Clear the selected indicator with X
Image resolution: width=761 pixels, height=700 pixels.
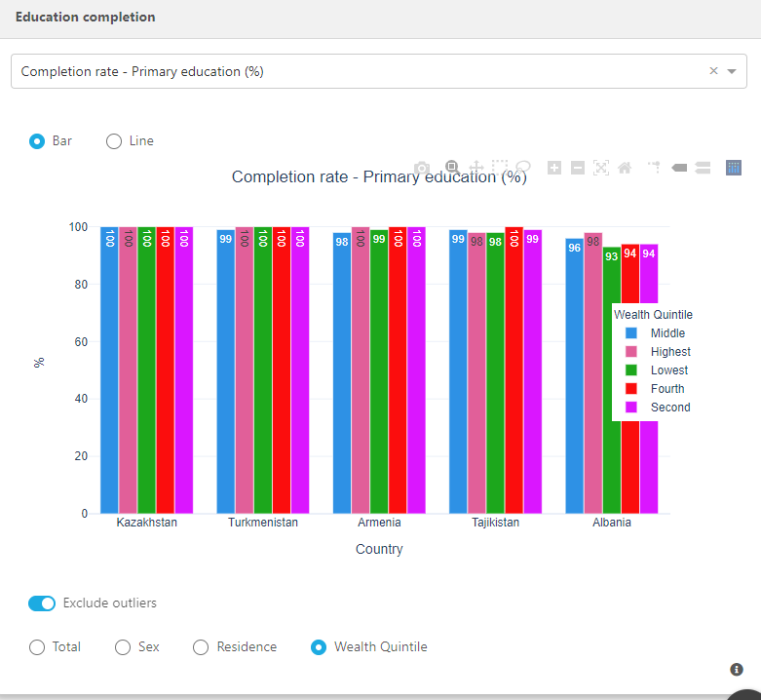click(713, 71)
